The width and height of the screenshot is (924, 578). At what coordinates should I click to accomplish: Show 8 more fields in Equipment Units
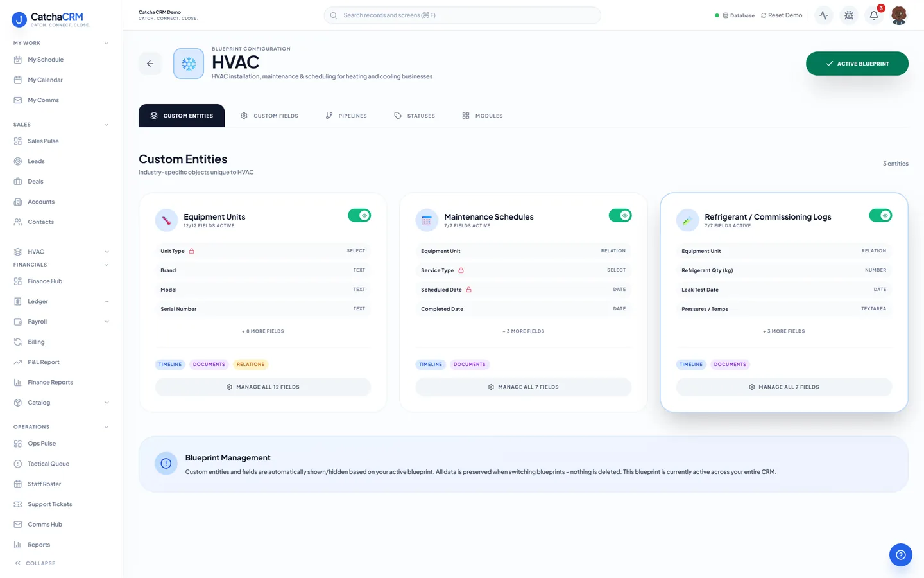pyautogui.click(x=262, y=331)
